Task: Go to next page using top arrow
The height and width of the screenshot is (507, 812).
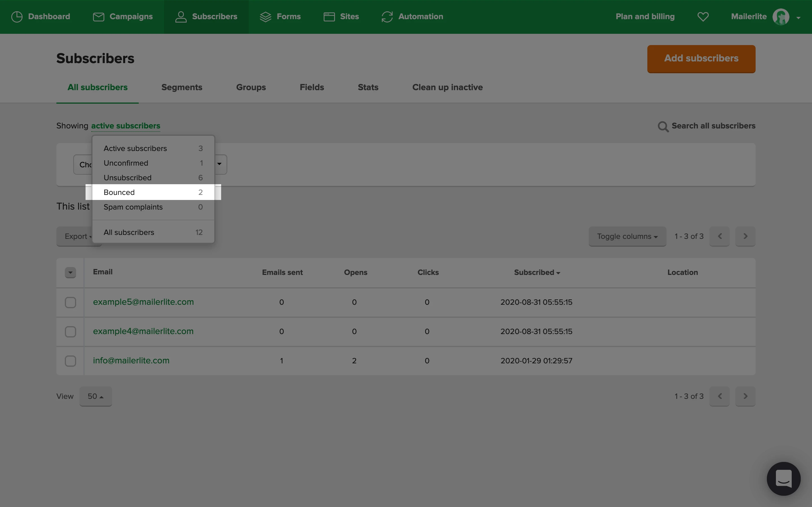Action: (745, 236)
